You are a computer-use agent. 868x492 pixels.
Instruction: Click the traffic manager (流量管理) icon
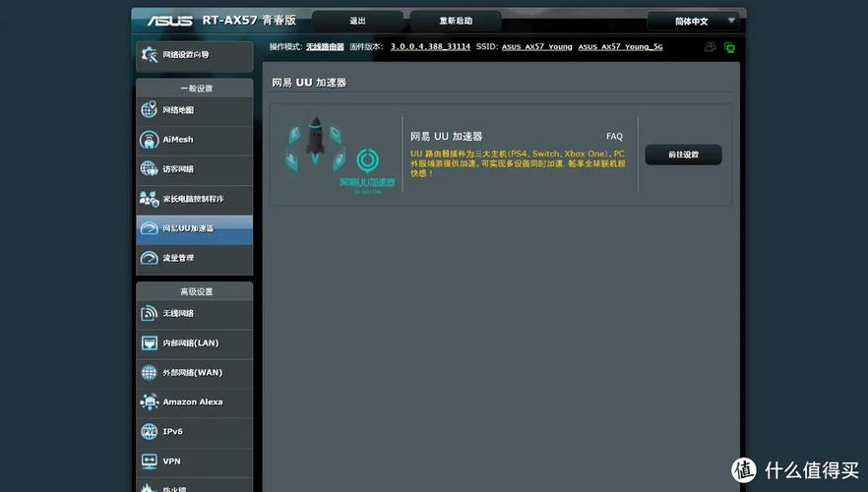(149, 258)
